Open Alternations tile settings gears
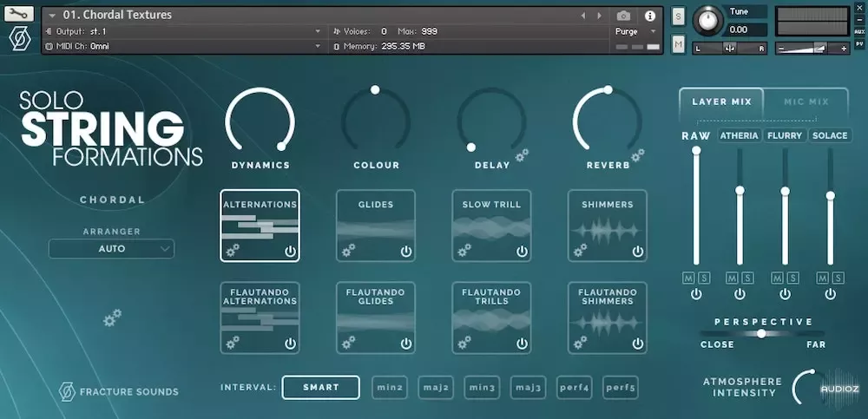The height and width of the screenshot is (419, 868). coord(233,250)
